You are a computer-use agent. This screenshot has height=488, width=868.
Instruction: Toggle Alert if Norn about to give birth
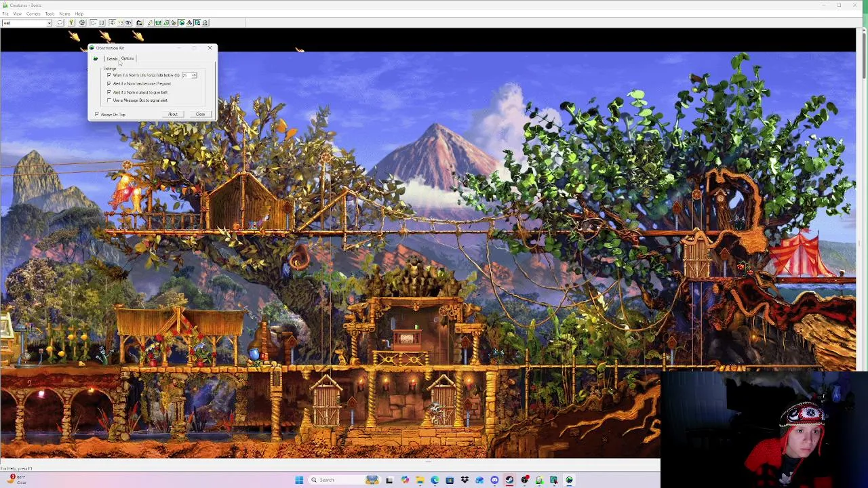[109, 92]
